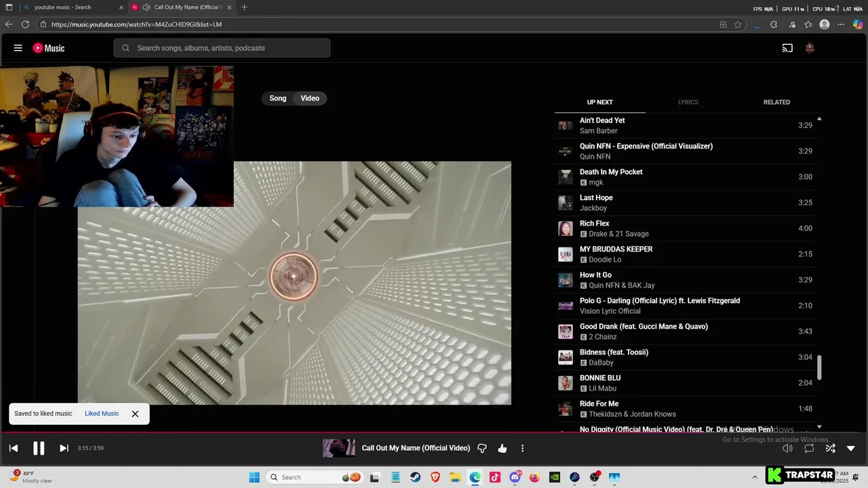
Task: Click the search songs input field
Action: tap(222, 48)
